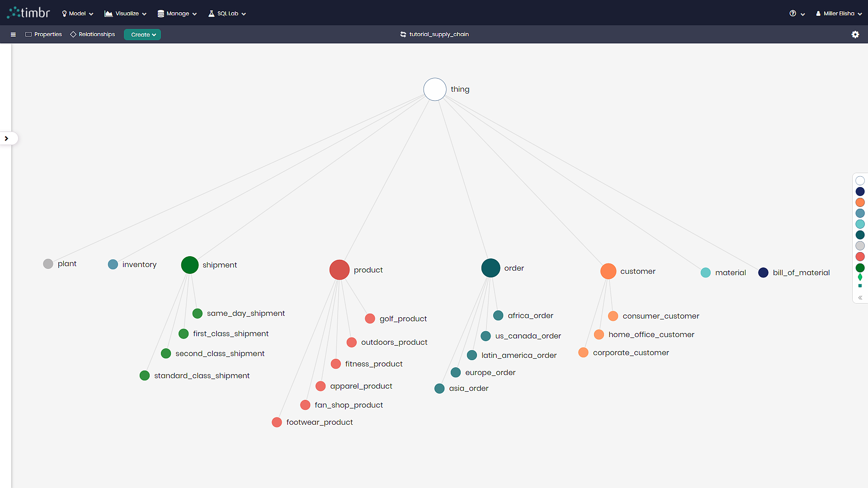Open the Model menu
This screenshot has width=868, height=488.
pyautogui.click(x=78, y=14)
